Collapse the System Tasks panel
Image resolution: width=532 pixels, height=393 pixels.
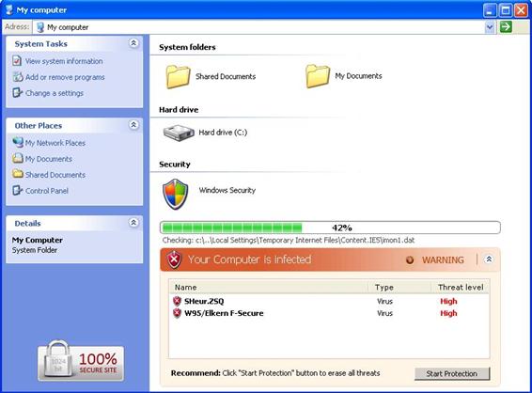133,43
